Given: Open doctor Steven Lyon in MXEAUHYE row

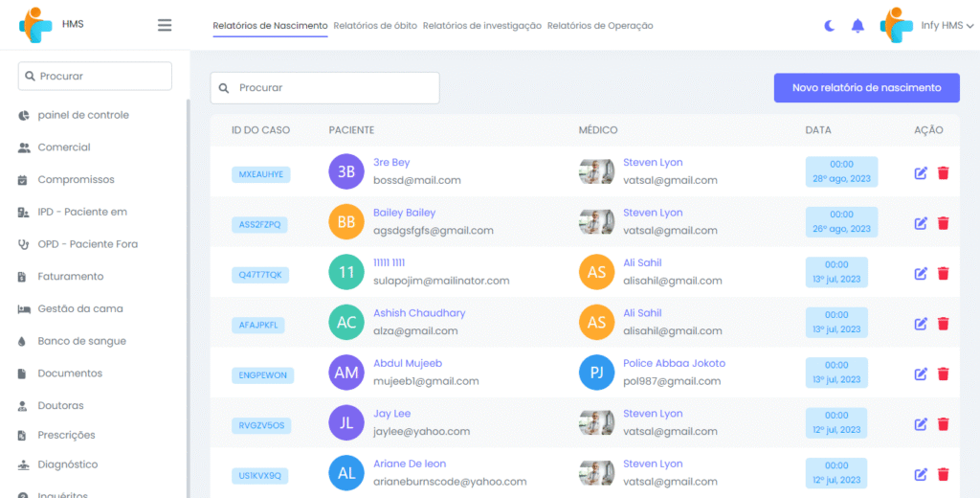Looking at the screenshot, I should [653, 163].
